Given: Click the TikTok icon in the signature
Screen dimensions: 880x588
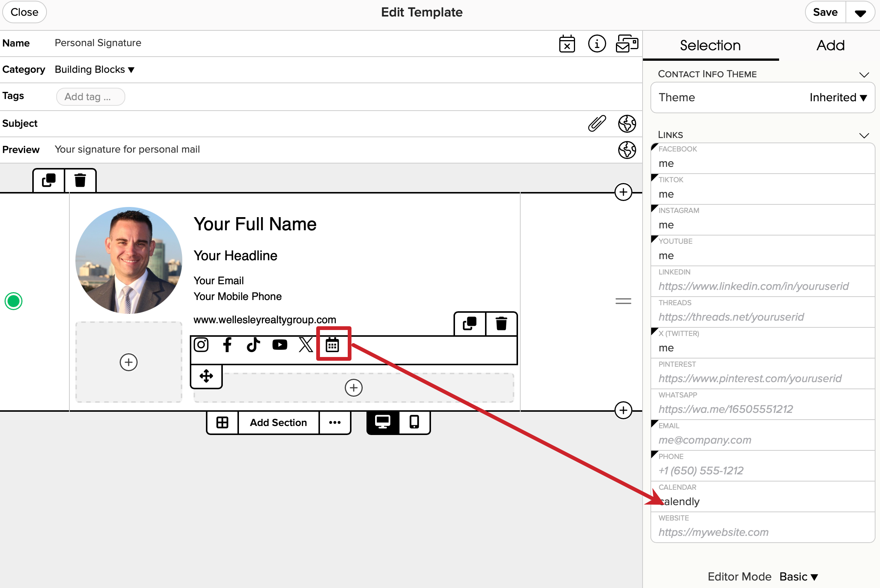Looking at the screenshot, I should click(x=254, y=345).
